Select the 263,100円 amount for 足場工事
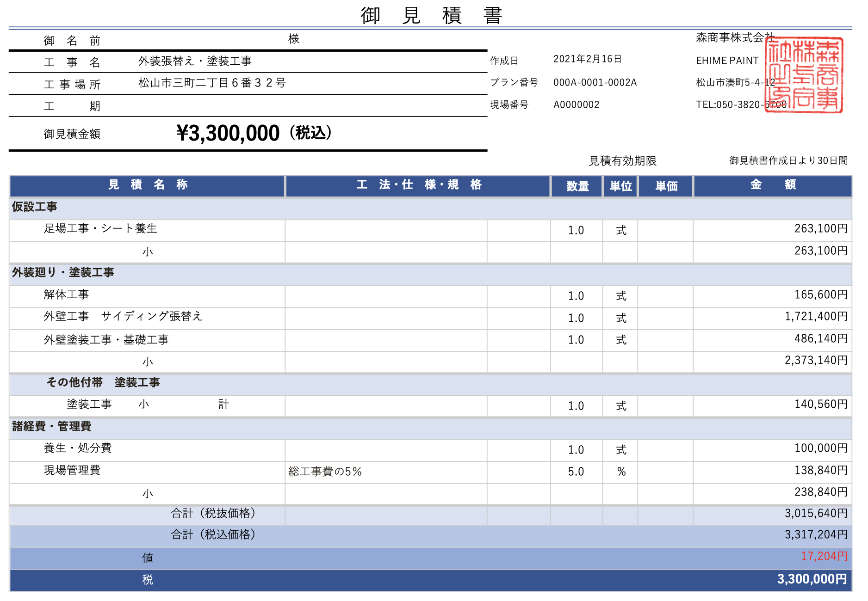The width and height of the screenshot is (868, 601). pyautogui.click(x=821, y=228)
